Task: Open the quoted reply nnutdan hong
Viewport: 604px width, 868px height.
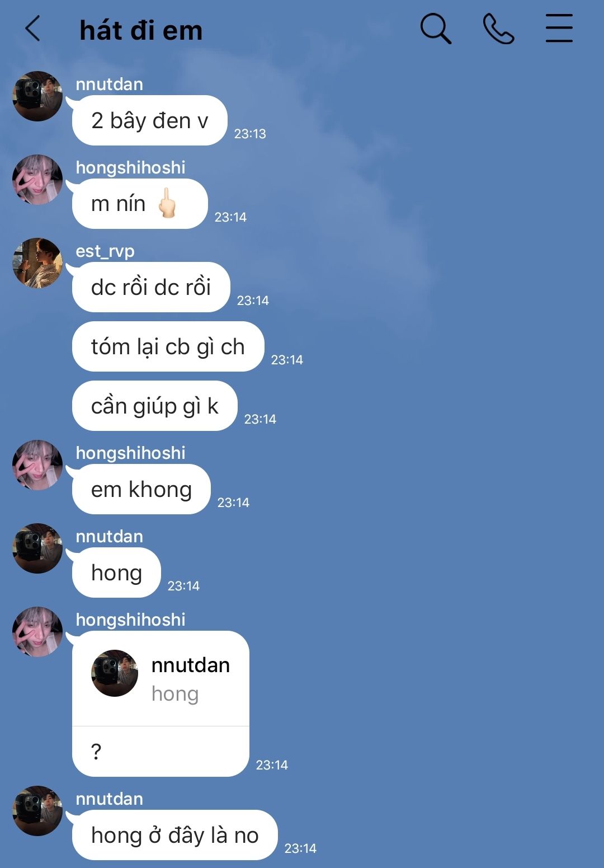Action: pyautogui.click(x=161, y=679)
